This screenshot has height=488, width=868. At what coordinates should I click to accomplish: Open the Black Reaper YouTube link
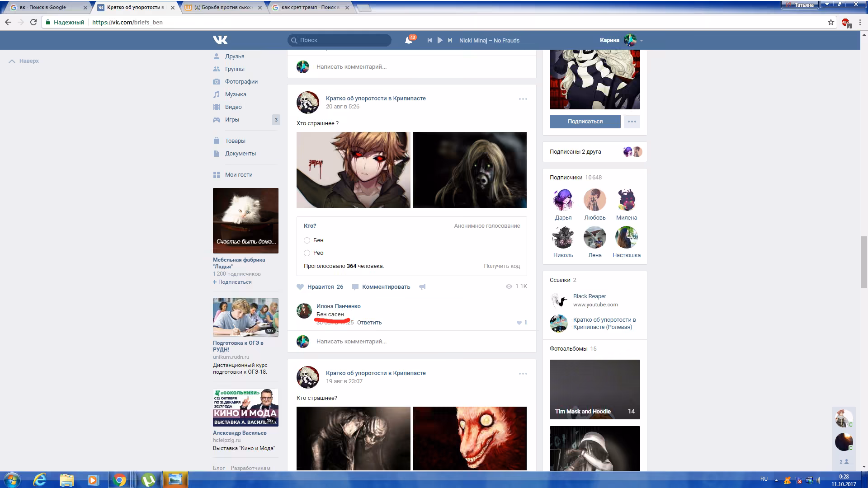(590, 296)
